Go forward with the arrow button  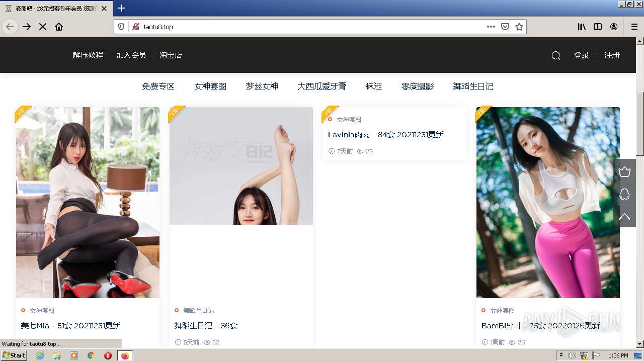(x=27, y=27)
